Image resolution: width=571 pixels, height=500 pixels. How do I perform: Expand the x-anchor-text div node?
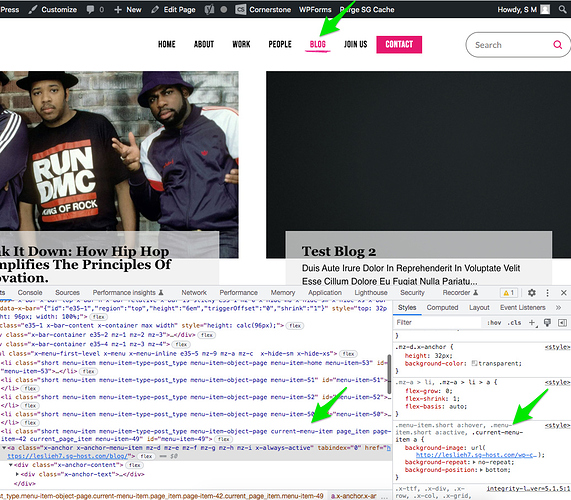pyautogui.click(x=17, y=474)
